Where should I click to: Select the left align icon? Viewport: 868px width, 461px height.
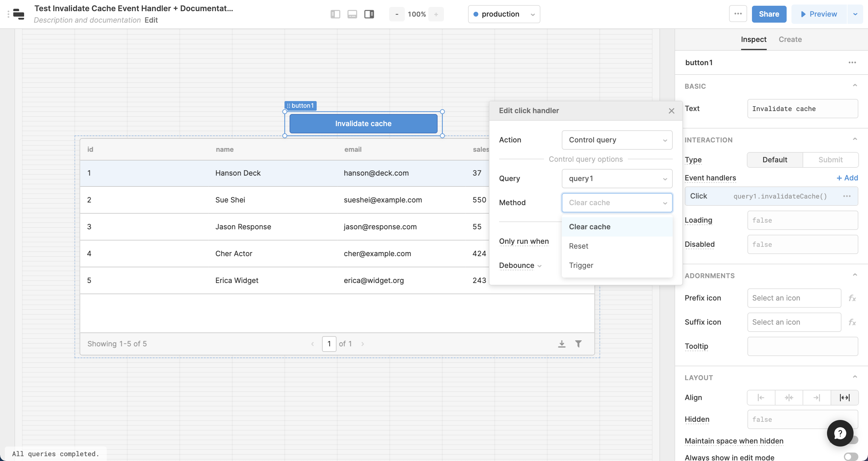(x=761, y=398)
